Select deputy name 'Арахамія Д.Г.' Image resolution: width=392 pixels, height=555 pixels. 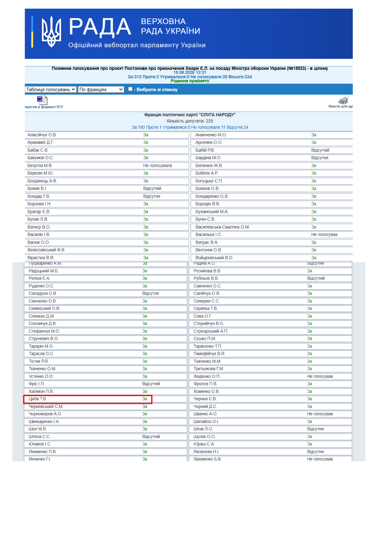click(41, 142)
